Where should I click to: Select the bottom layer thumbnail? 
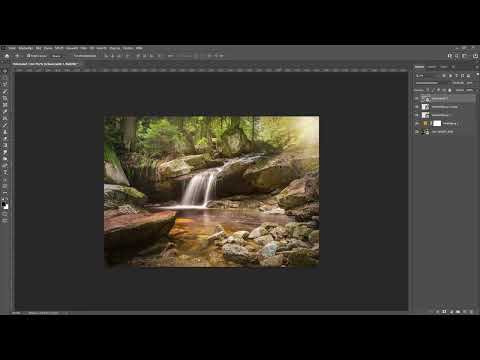(425, 132)
